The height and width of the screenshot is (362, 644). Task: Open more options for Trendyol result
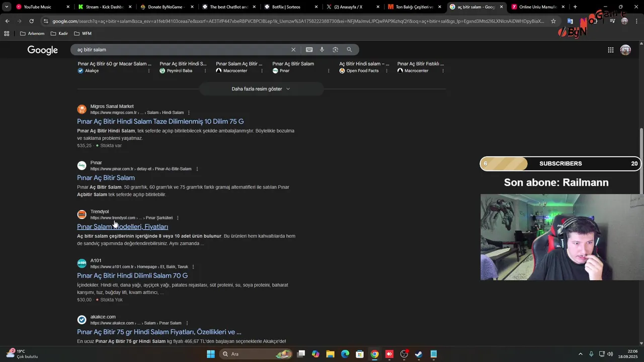tap(178, 218)
